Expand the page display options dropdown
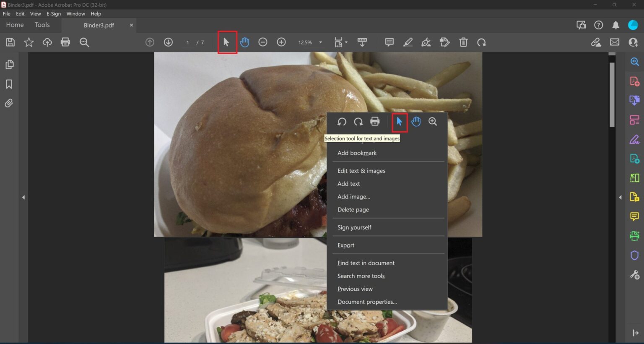Image resolution: width=644 pixels, height=344 pixels. 345,42
